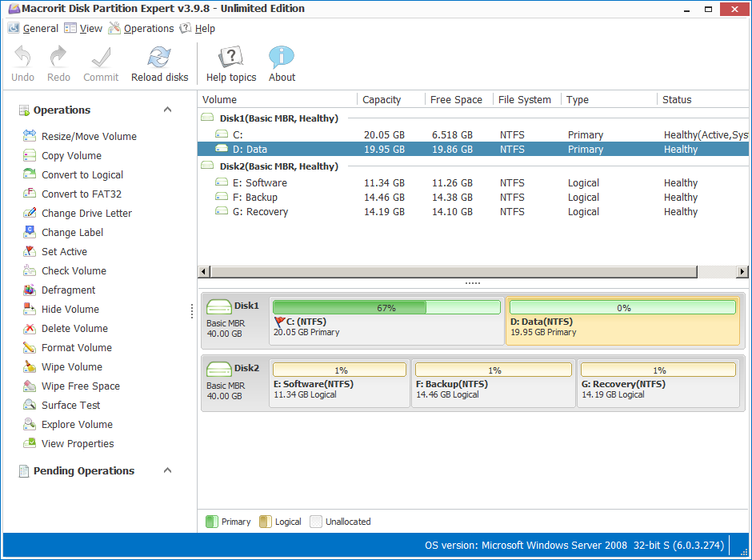Collapse the Pending Operations panel chevron
Viewport: 752px width, 560px height.
[x=167, y=470]
